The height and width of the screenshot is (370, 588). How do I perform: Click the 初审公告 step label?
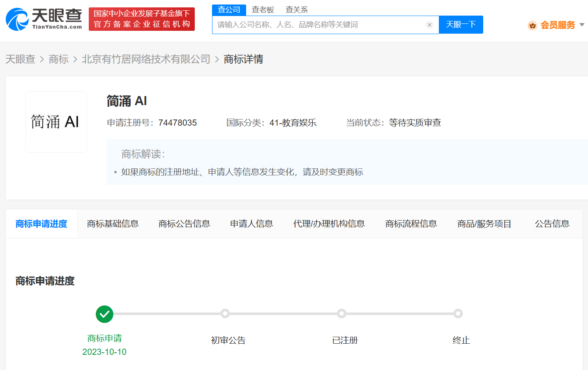coord(228,340)
